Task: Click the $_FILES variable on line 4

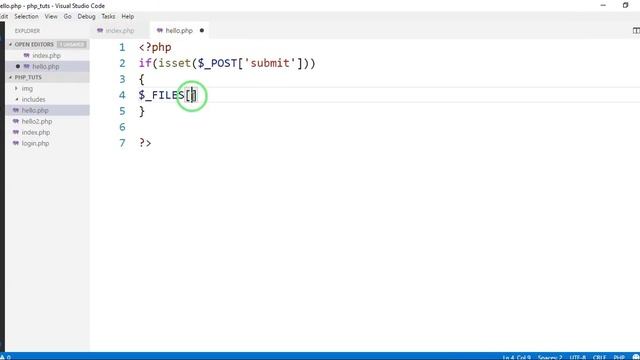Action: [161, 95]
